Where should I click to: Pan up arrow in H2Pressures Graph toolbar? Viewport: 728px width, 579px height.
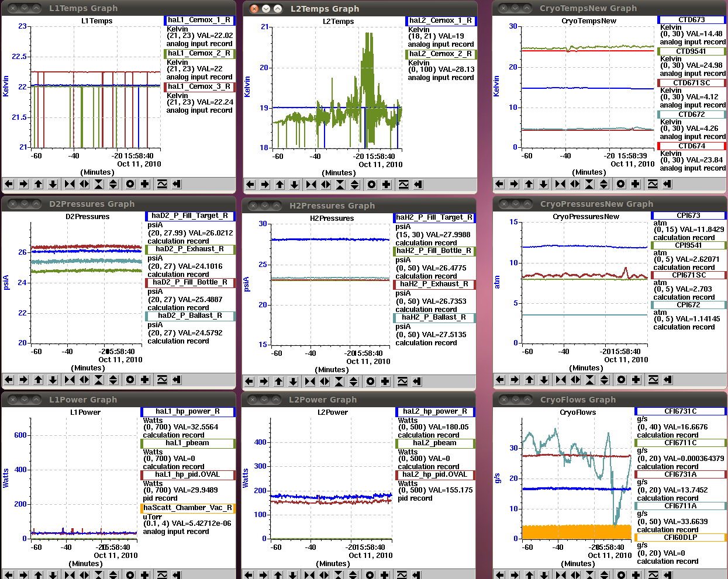[x=278, y=382]
